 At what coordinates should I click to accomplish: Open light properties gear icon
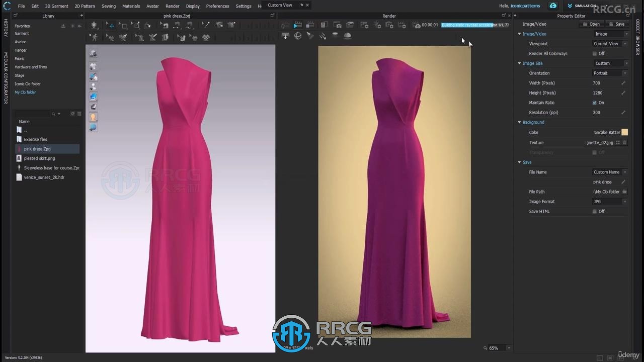tap(377, 25)
